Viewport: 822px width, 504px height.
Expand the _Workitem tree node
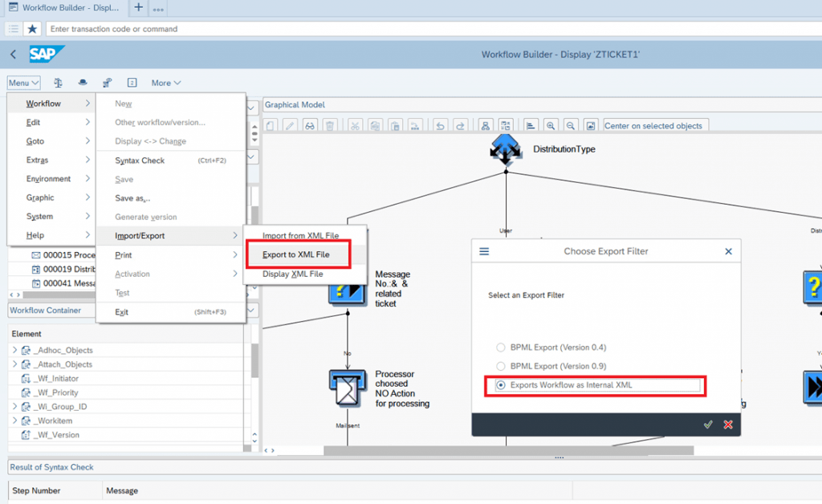click(14, 421)
